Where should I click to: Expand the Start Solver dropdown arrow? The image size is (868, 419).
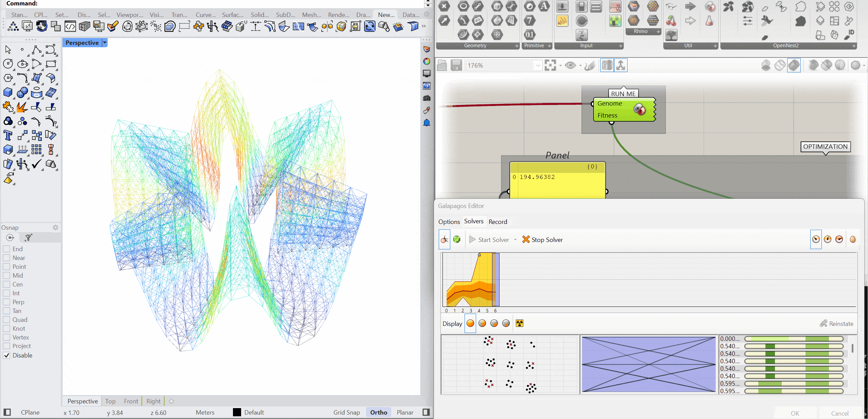coord(515,240)
